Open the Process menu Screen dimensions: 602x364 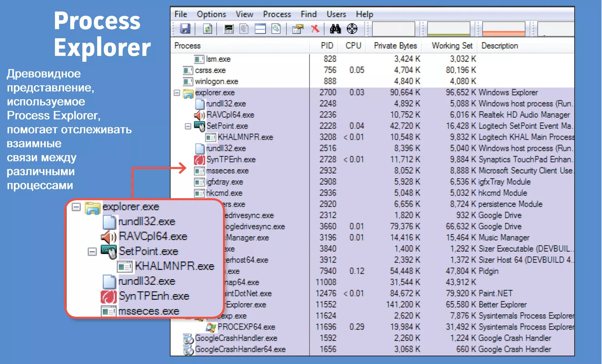click(x=277, y=14)
